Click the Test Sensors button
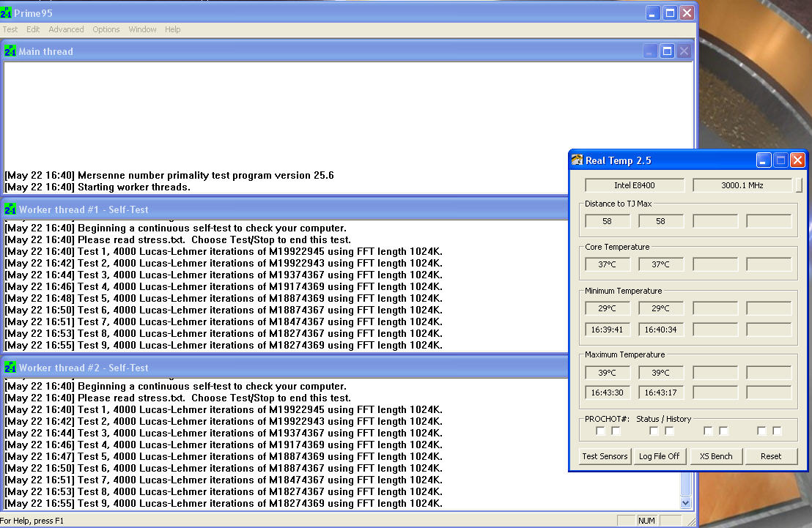The height and width of the screenshot is (528, 812). [x=605, y=456]
